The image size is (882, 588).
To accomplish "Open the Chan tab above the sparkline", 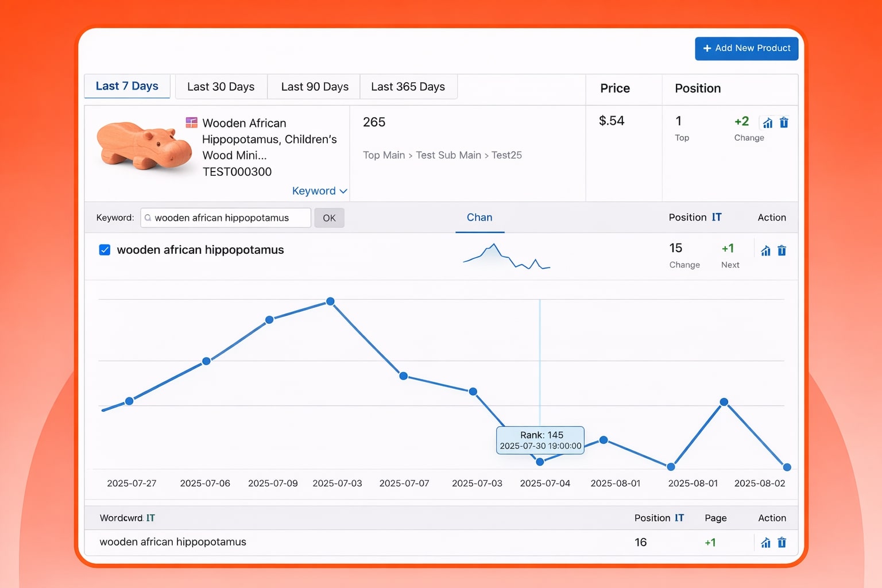I will click(479, 218).
